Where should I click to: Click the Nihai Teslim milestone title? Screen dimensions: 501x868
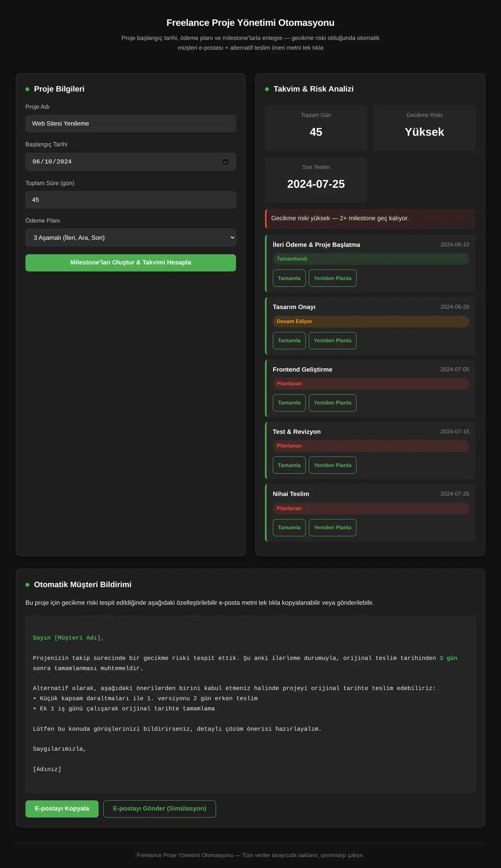pyautogui.click(x=291, y=494)
